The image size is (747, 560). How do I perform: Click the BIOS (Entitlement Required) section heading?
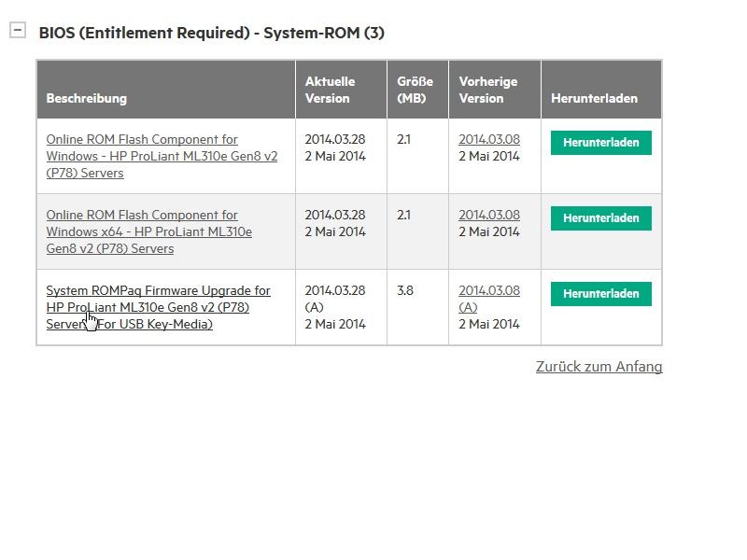(x=211, y=33)
